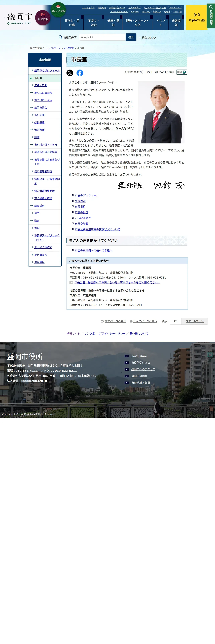The height and width of the screenshot is (644, 215).
Task: Open 携帯サイト footer link
Action: pos(73,334)
